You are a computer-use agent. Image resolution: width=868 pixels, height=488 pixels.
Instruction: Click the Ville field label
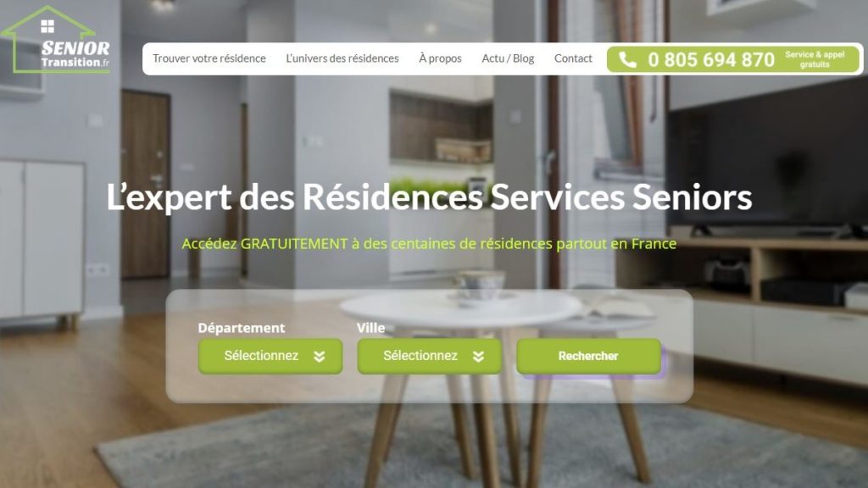[371, 328]
